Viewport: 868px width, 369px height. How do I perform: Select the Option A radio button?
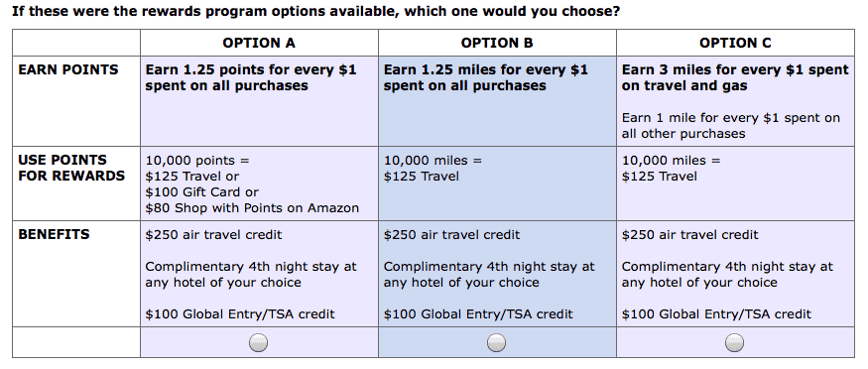(x=259, y=342)
